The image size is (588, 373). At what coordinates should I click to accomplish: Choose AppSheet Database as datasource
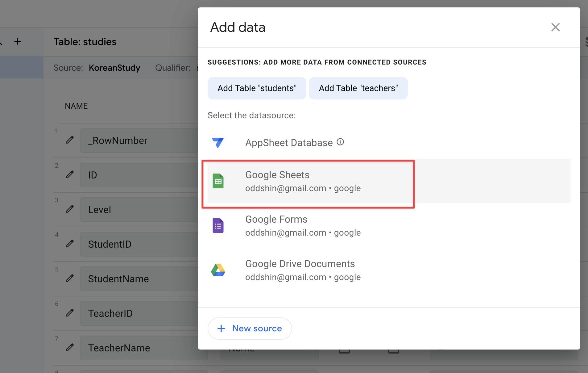(x=289, y=143)
